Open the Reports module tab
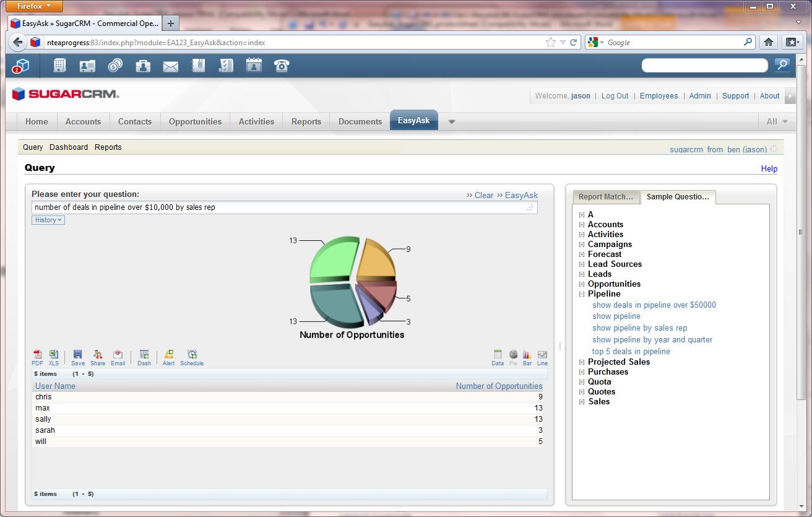Viewport: 812px width, 517px height. [306, 121]
